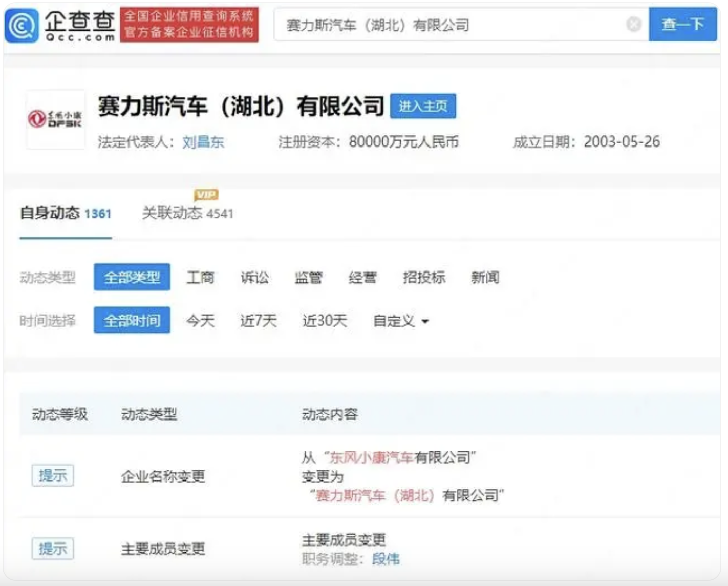Click the red 全国企业信用查询系统 banner

[189, 25]
